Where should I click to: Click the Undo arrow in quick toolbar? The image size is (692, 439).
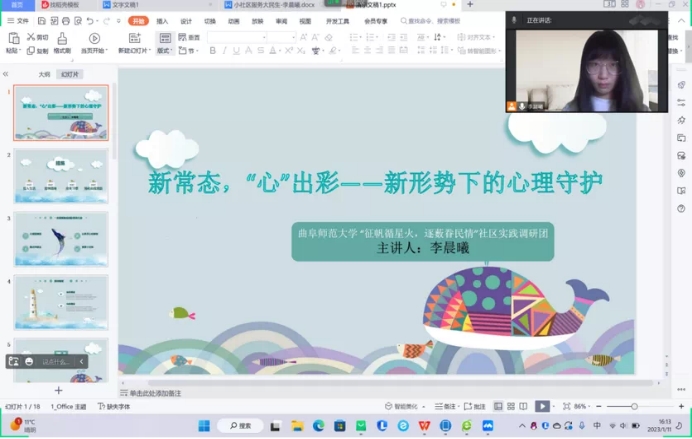pos(90,20)
